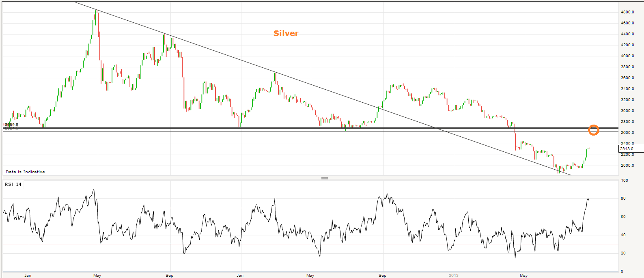644x278 pixels.
Task: Click the 100 label on RSI axis
Action: click(x=625, y=181)
